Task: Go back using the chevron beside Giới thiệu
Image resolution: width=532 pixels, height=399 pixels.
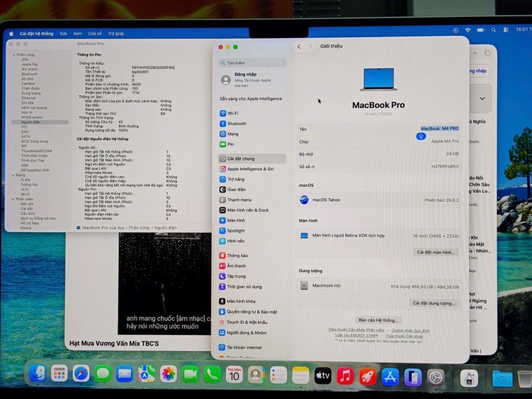Action: pos(299,46)
